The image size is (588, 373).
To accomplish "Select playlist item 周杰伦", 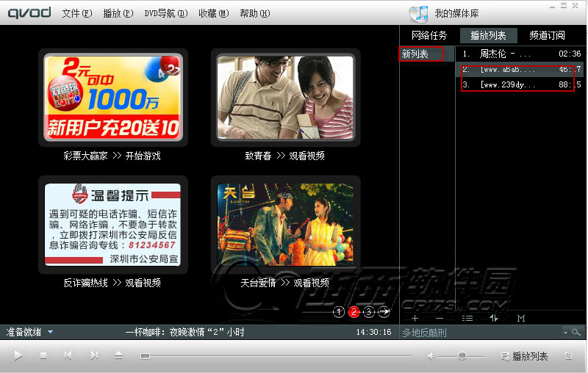I will click(521, 54).
